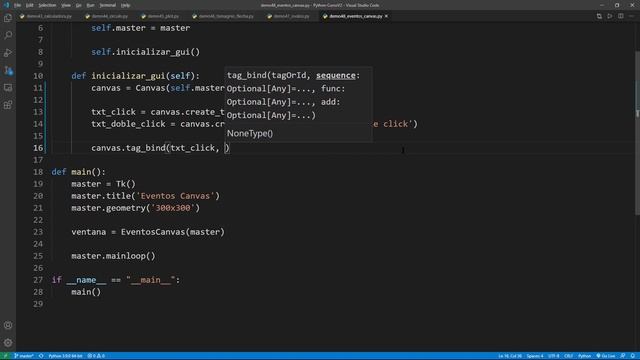Click line number 27 in the gutter
Viewport: 640px width, 360px height.
[x=38, y=280]
